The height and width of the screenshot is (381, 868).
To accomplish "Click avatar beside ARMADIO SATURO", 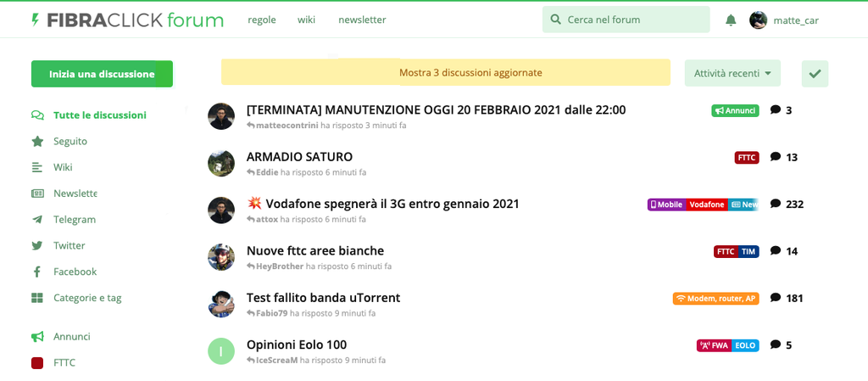I will [x=221, y=164].
